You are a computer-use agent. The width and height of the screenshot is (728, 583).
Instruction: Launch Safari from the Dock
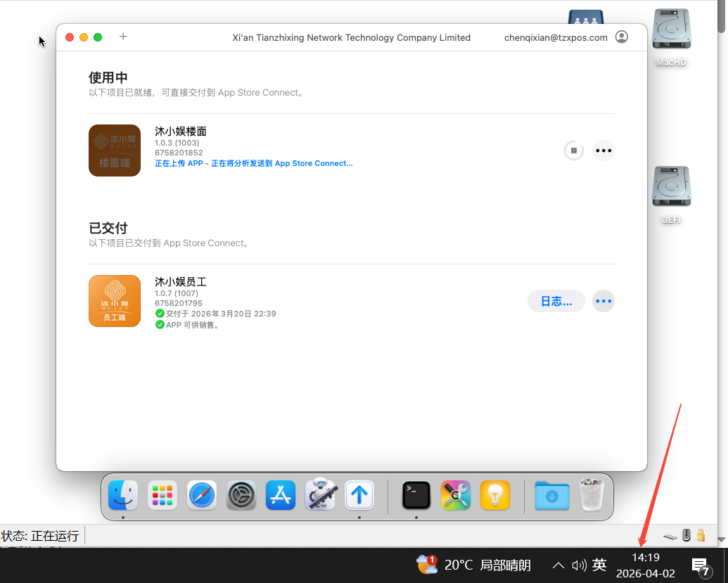[x=202, y=496]
